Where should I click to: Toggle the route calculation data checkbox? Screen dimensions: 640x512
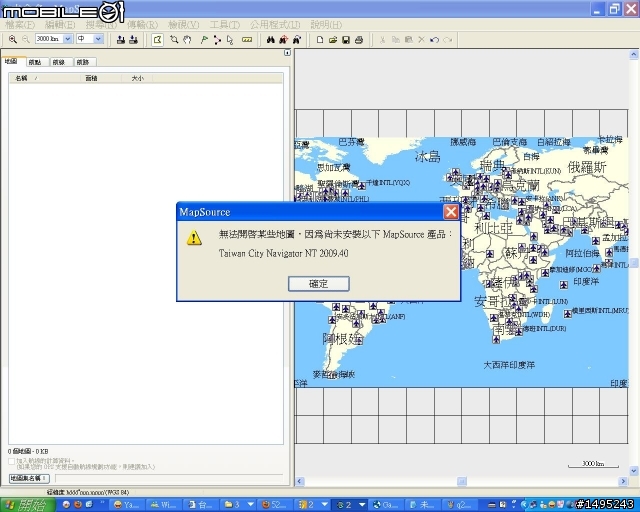[x=11, y=461]
